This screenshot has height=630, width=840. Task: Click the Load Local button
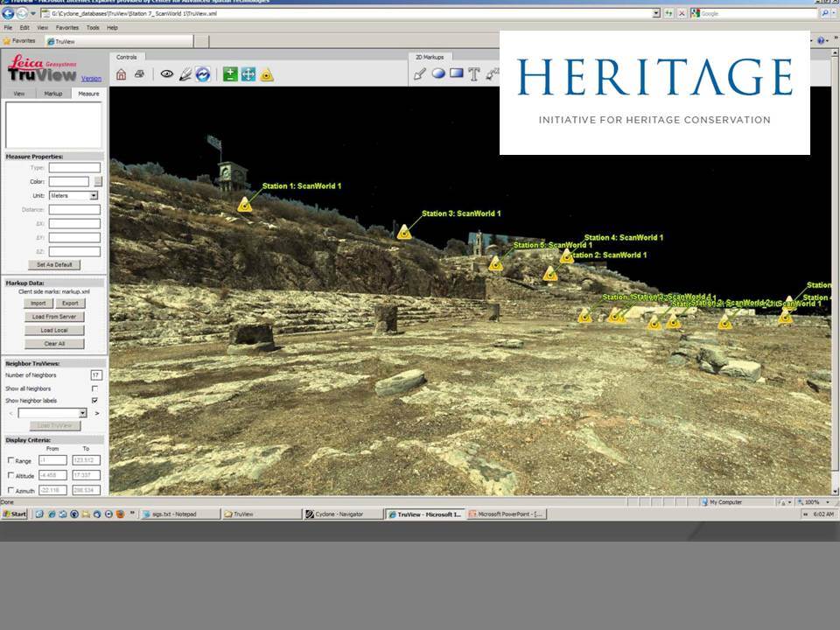click(54, 330)
